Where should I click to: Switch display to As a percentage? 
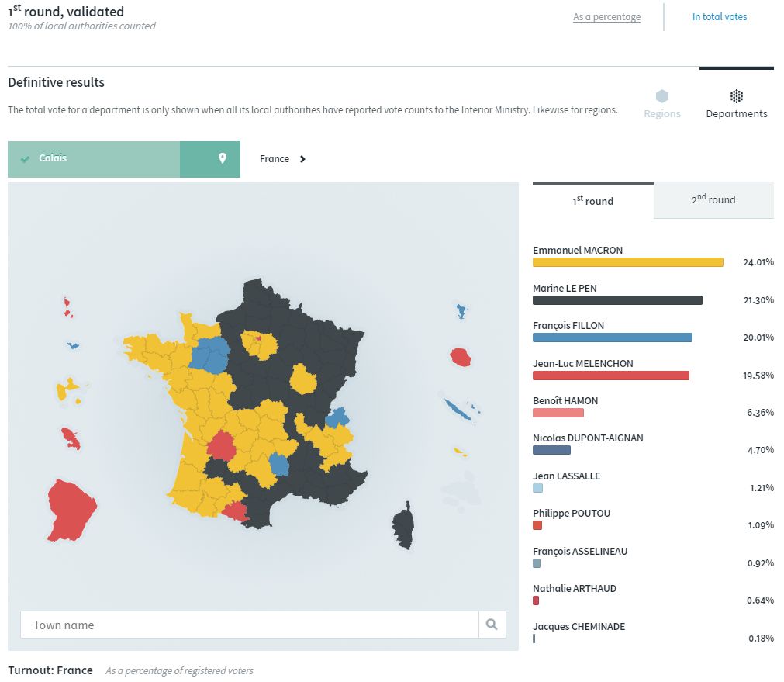(x=606, y=17)
